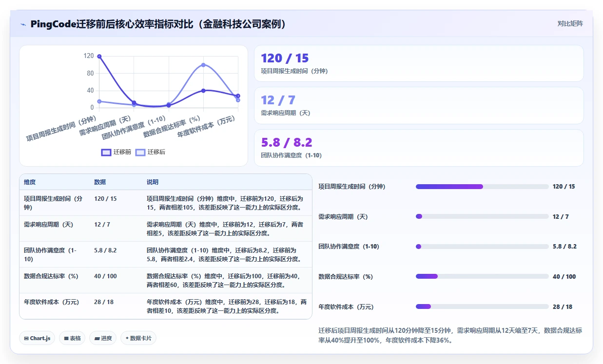Click table cell 28 / 18

click(x=104, y=302)
